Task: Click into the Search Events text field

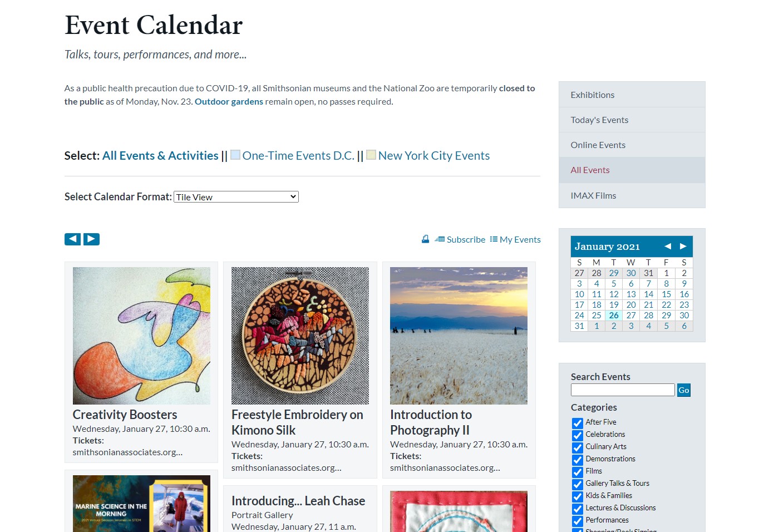Action: click(623, 390)
